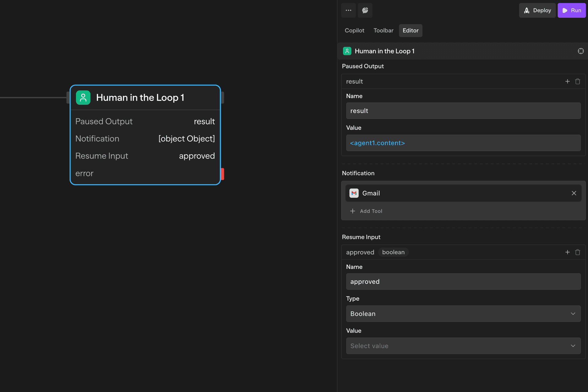This screenshot has height=392, width=588.
Task: Click the plus icon to add a Resume Input
Action: [567, 252]
